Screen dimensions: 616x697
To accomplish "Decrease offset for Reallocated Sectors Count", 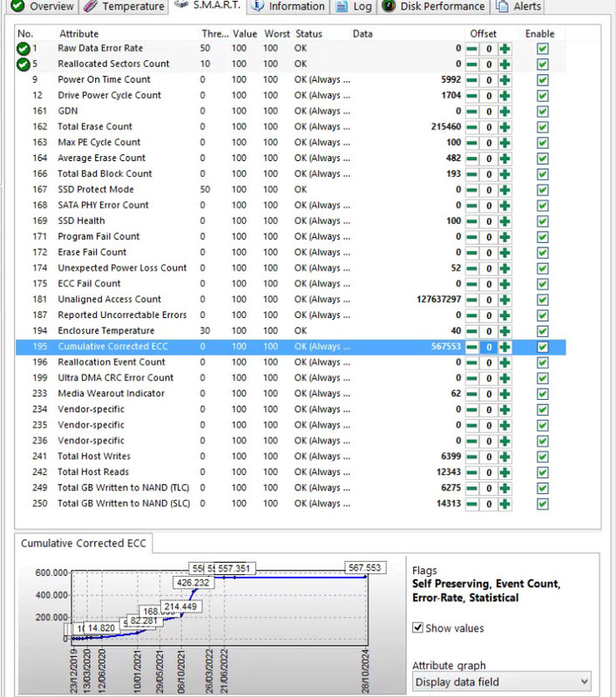I will 472,64.
